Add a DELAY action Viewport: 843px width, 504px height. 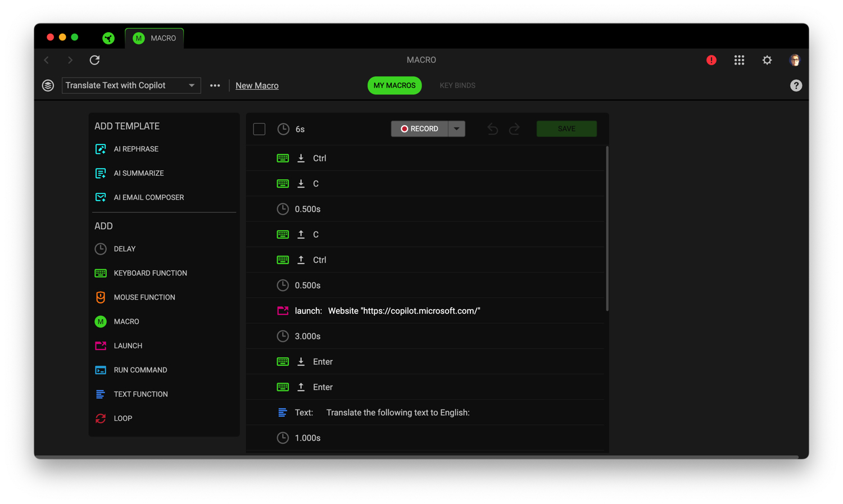(125, 249)
